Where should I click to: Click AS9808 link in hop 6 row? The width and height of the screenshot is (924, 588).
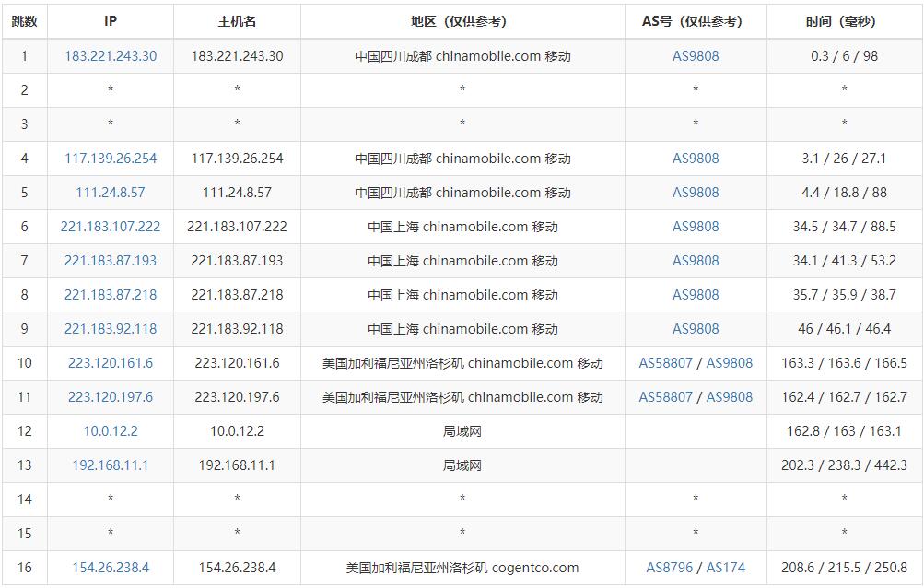tap(696, 227)
